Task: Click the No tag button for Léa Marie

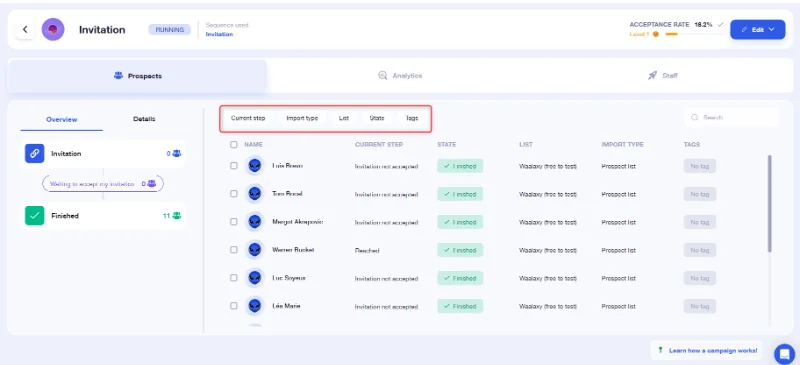Action: pyautogui.click(x=699, y=306)
